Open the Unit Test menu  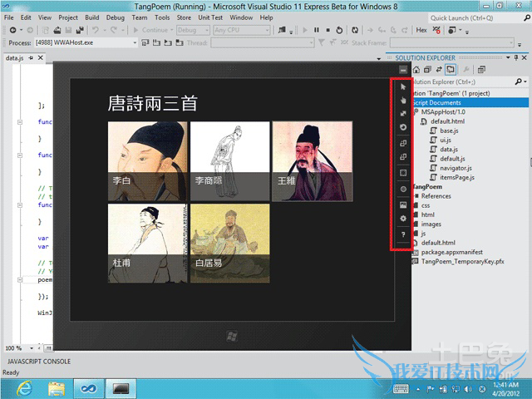click(x=209, y=17)
